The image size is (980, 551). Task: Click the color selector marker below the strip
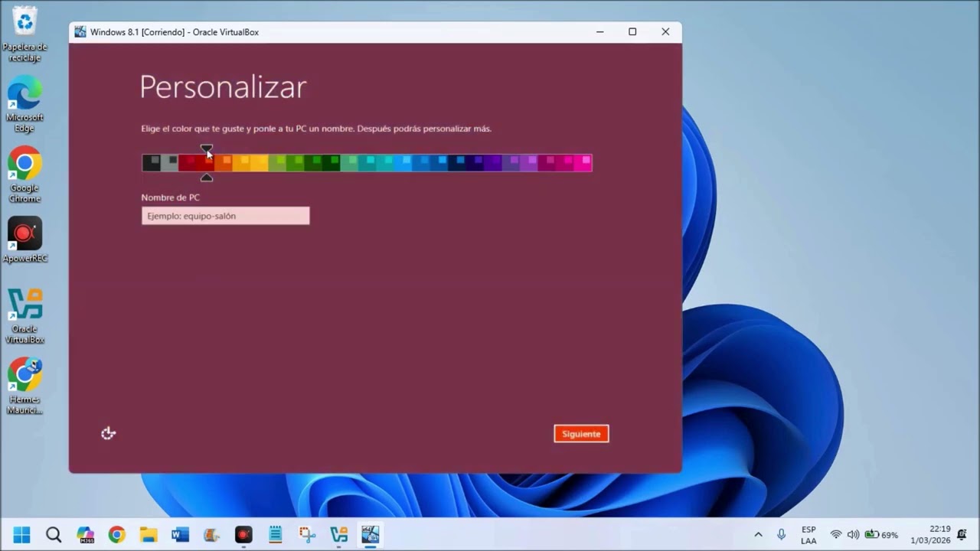(x=206, y=178)
